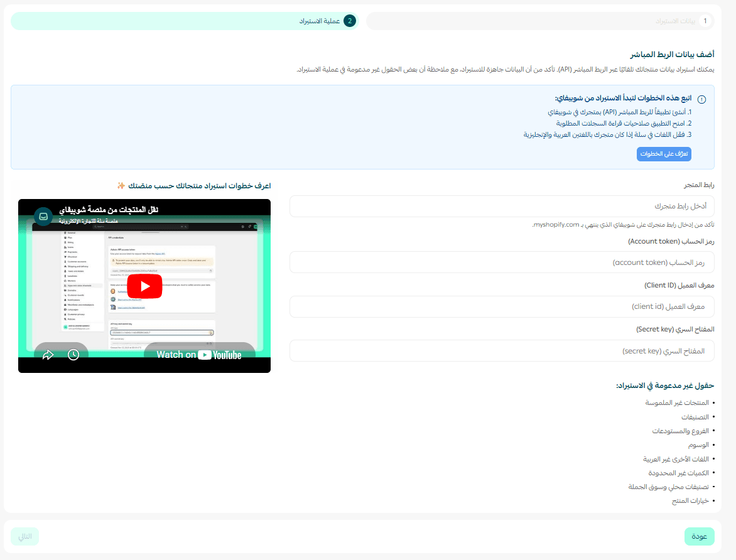
Task: Click list item تصنيفات محلي وسوق الجملة
Action: click(668, 487)
